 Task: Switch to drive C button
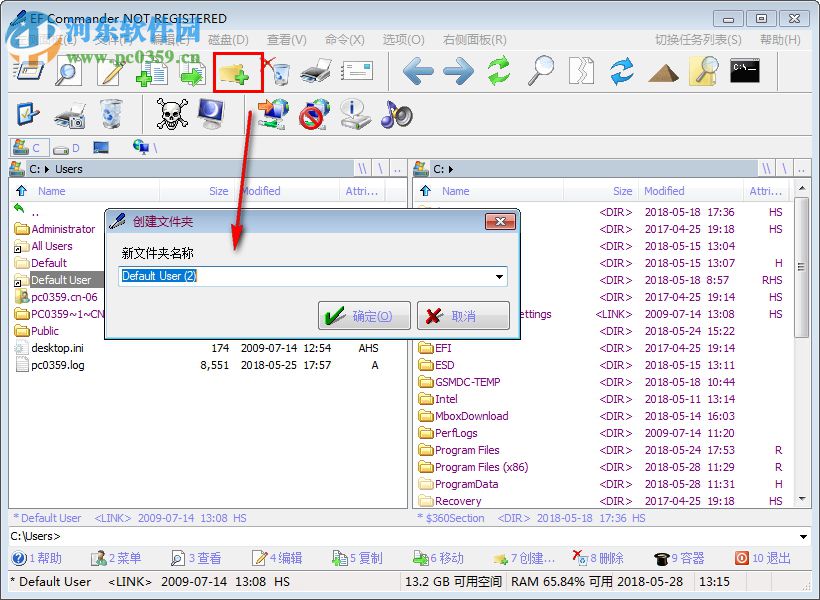click(x=29, y=148)
